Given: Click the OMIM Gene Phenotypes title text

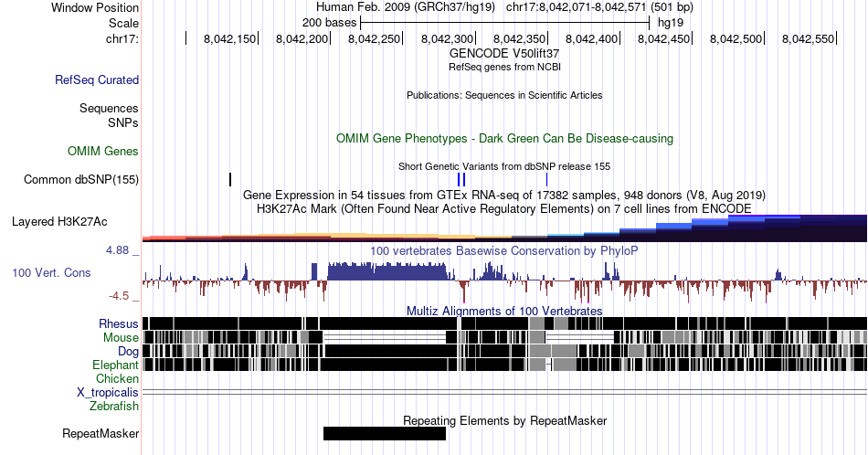Looking at the screenshot, I should click(x=504, y=138).
